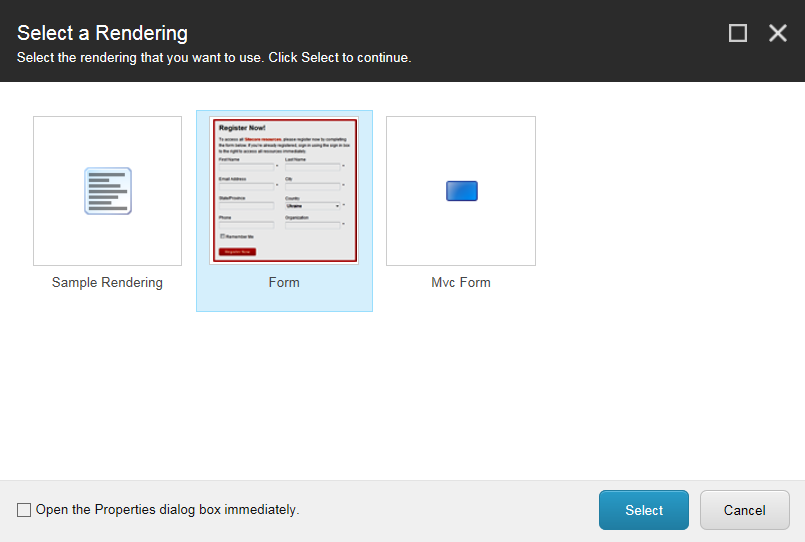The height and width of the screenshot is (542, 805).
Task: Click the First Name field in Form preview
Action: click(x=246, y=167)
